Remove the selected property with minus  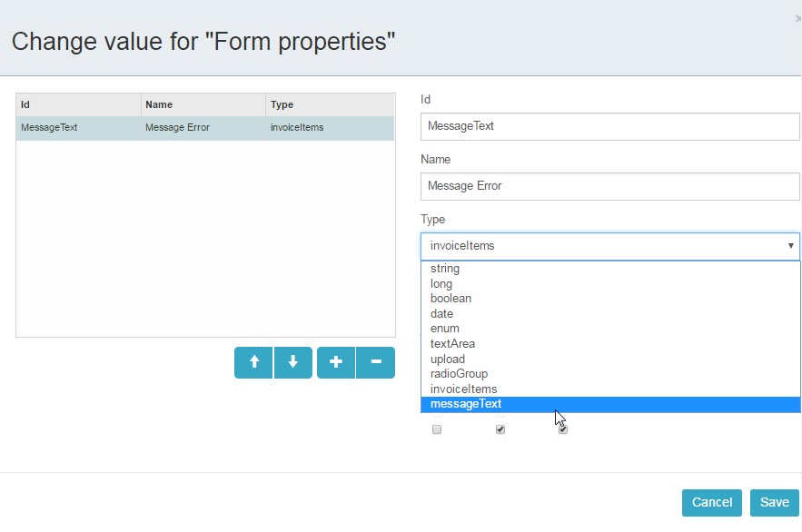point(376,362)
